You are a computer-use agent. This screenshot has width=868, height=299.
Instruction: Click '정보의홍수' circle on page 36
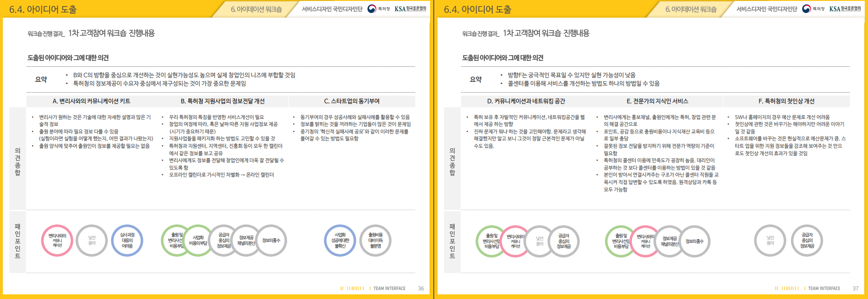click(271, 240)
